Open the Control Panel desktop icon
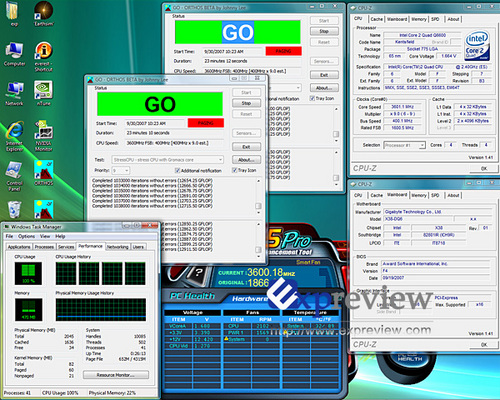Screen dimensions: 500x400 tap(14, 176)
